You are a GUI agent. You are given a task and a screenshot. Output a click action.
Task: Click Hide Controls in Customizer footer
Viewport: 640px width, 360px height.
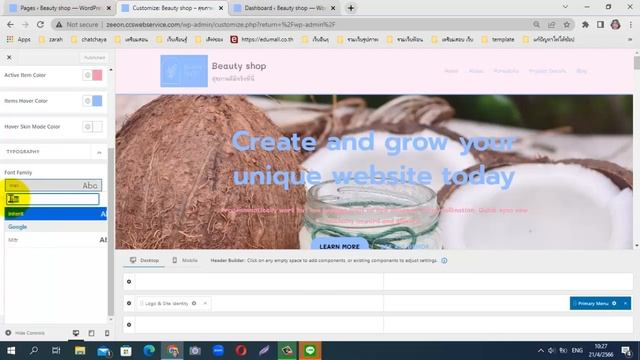point(25,333)
